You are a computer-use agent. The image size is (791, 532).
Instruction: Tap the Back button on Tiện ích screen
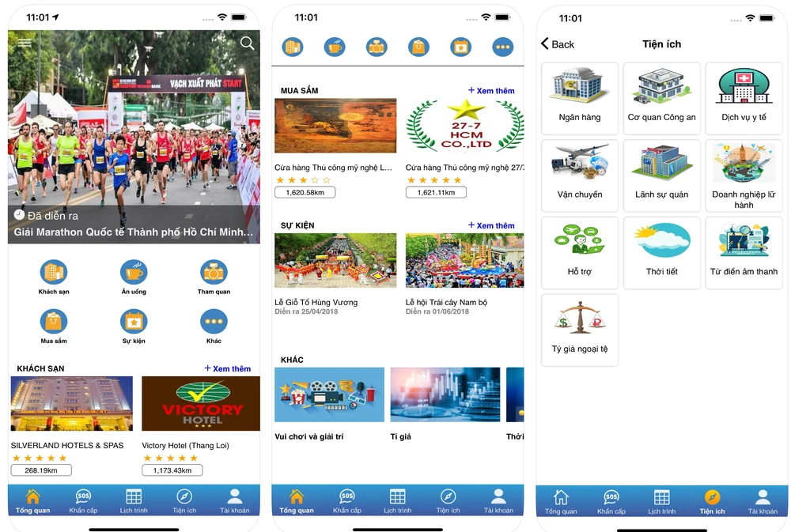(558, 44)
